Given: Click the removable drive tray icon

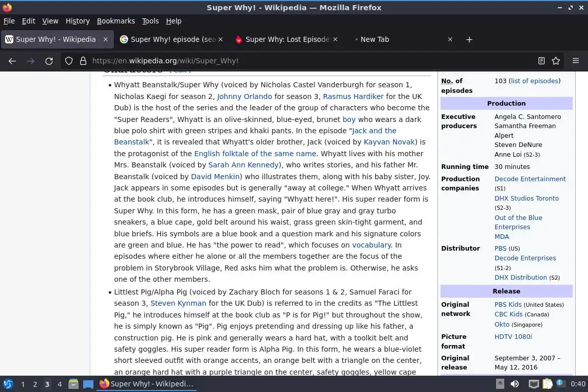Looking at the screenshot, I should click(500, 384).
